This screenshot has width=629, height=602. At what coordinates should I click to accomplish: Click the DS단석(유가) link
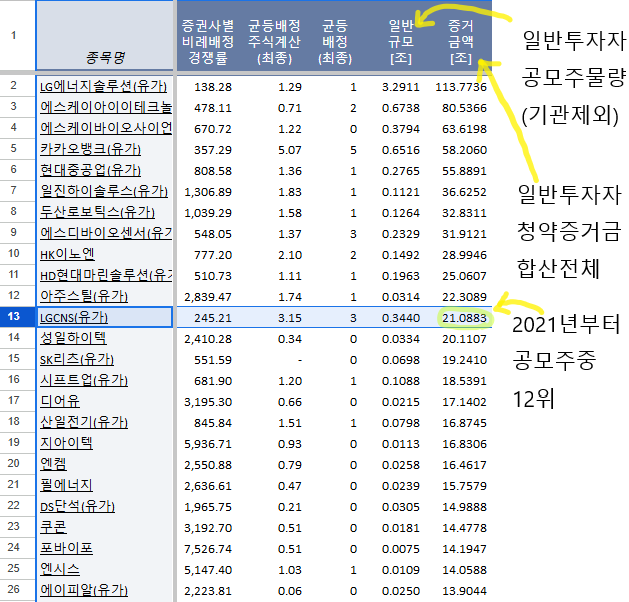tap(77, 507)
